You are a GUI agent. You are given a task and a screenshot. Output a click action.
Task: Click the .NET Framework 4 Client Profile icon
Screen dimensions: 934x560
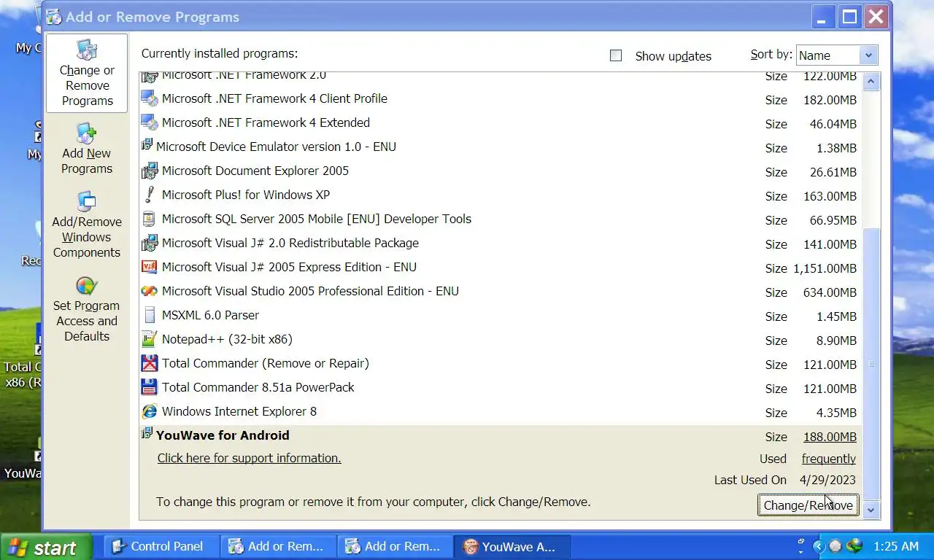[x=149, y=98]
